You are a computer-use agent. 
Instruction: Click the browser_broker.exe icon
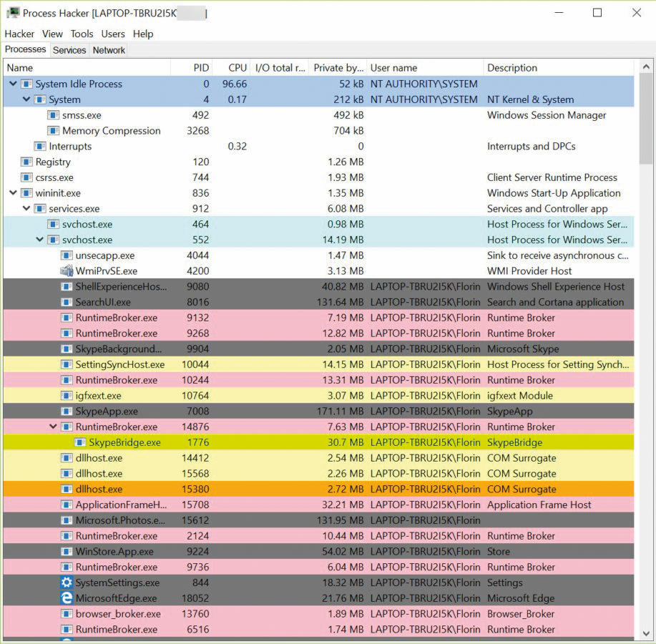67,614
